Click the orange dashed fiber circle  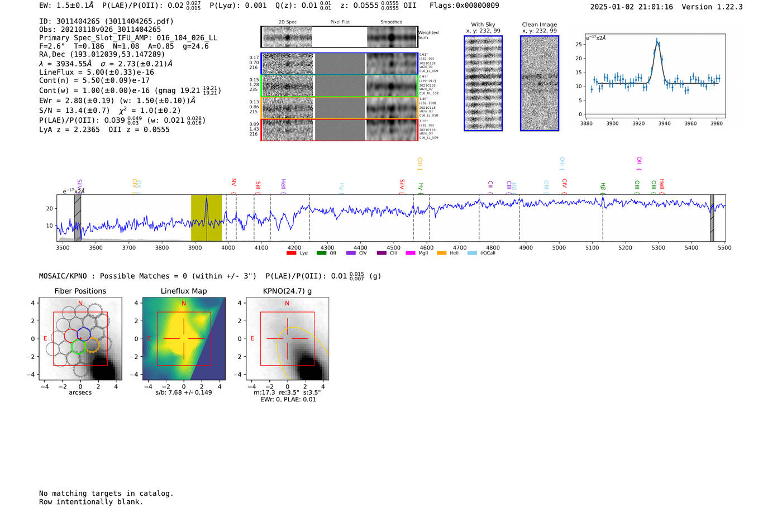(x=92, y=344)
